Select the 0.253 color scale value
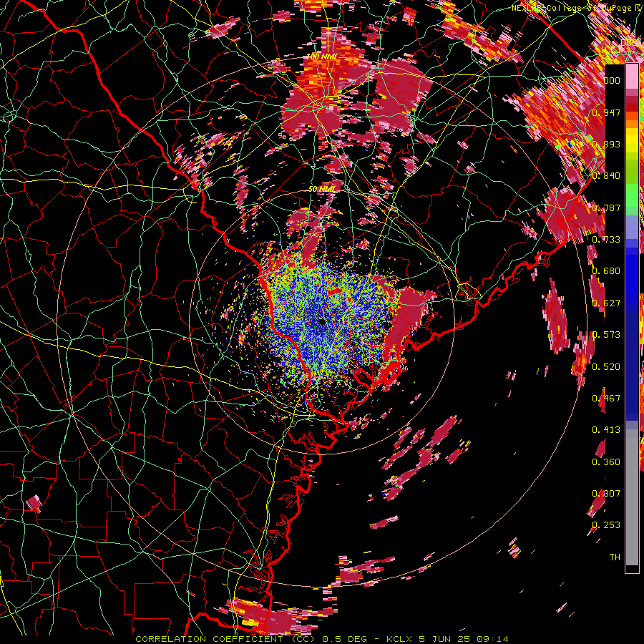 pos(606,525)
